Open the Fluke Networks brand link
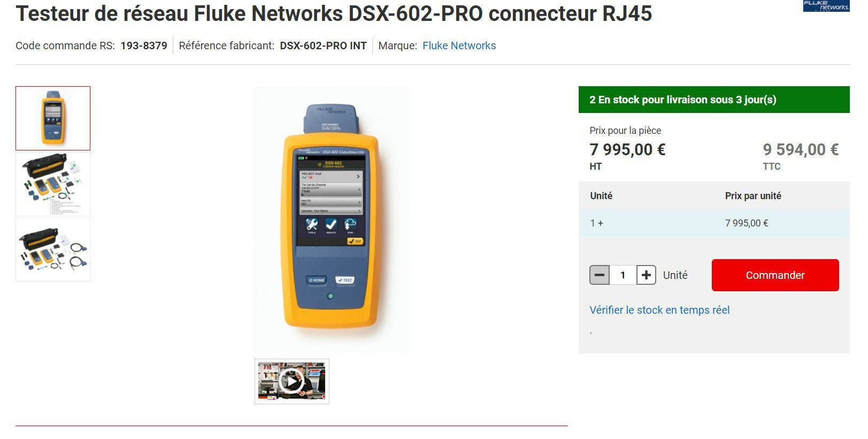The image size is (868, 439). 459,46
